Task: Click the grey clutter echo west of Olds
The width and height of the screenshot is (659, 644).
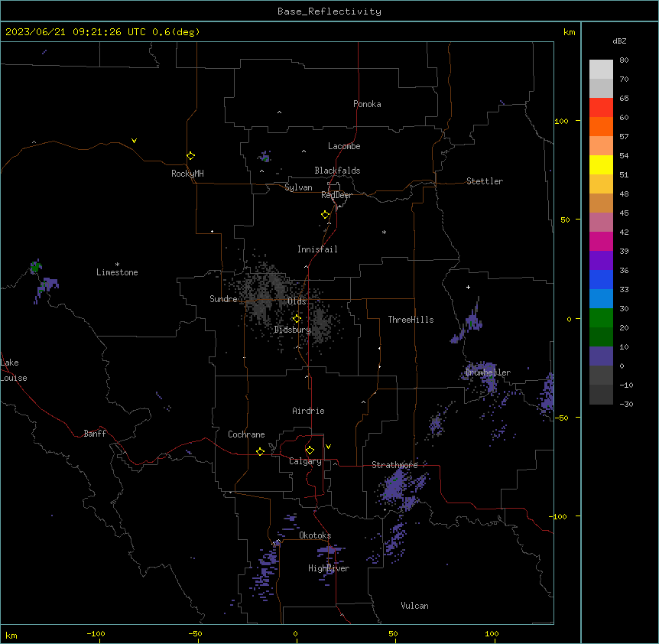Action: click(265, 294)
